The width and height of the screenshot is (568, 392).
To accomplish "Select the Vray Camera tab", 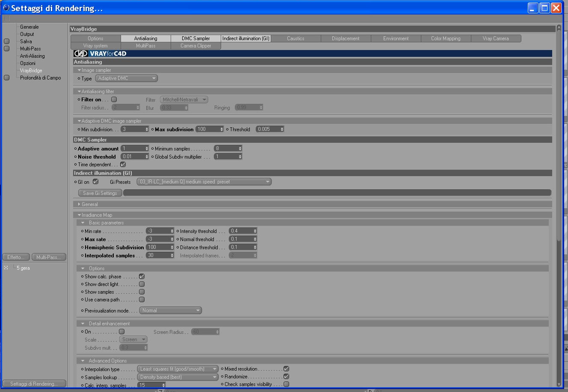I will [x=496, y=38].
